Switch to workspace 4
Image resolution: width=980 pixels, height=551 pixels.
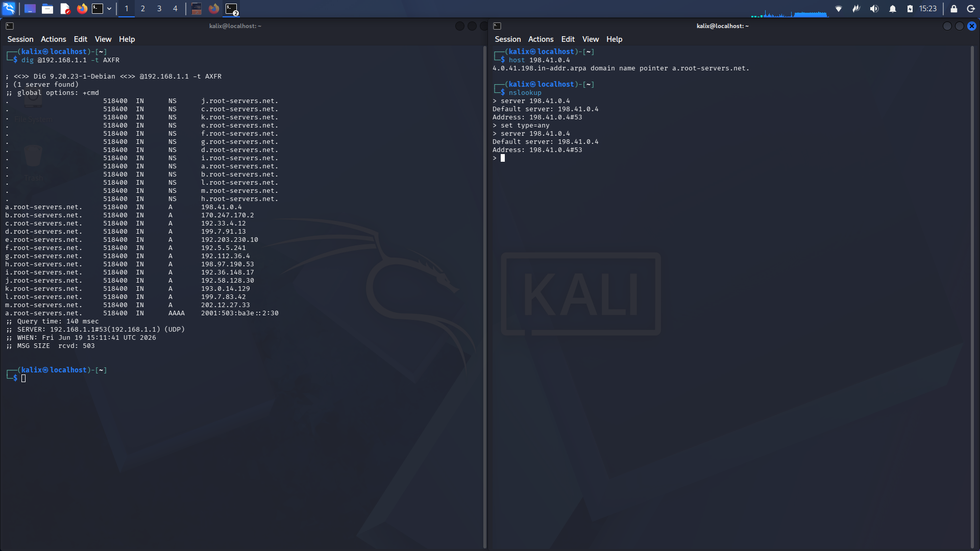pyautogui.click(x=175, y=9)
